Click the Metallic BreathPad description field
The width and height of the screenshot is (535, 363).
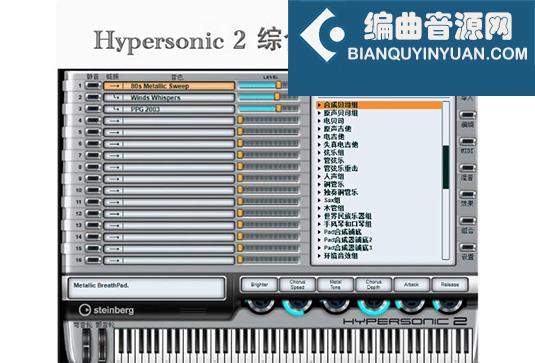[146, 288]
